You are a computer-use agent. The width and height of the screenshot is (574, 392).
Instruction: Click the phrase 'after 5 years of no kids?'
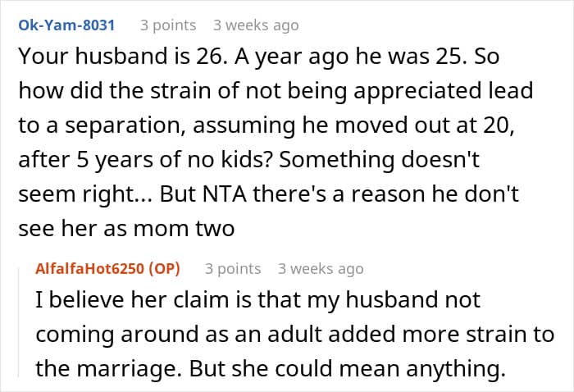[x=145, y=160]
